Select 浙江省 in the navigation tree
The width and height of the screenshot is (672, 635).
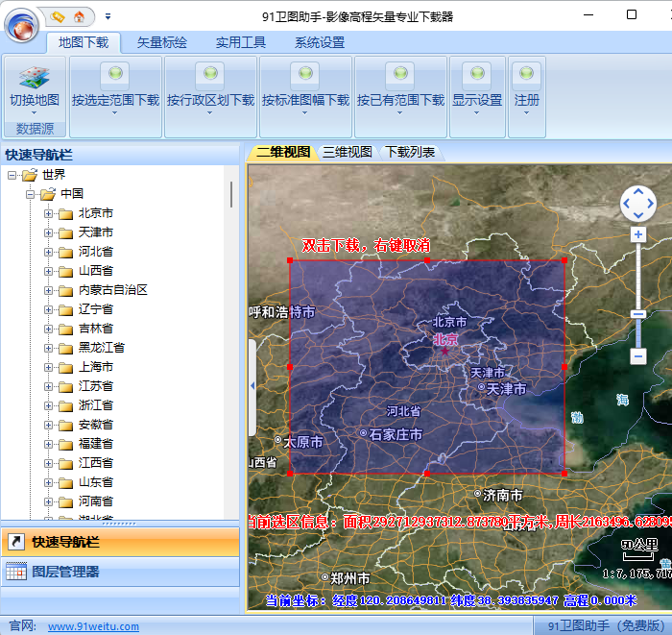(96, 405)
